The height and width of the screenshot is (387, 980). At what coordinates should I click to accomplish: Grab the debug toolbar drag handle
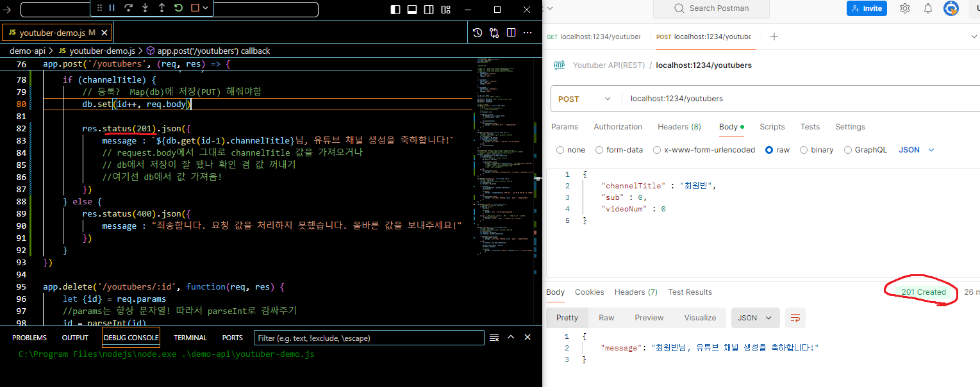coord(99,8)
